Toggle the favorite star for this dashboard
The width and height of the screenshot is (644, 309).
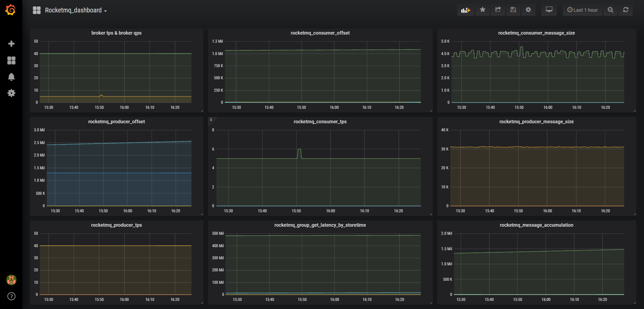[482, 10]
